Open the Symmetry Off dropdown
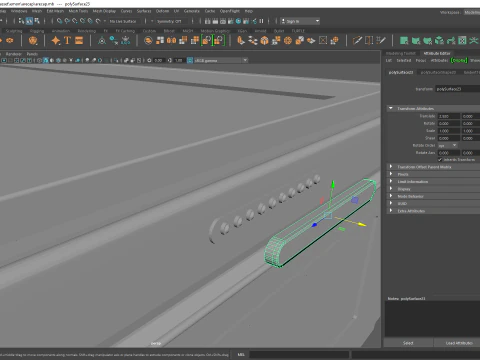The height and width of the screenshot is (360, 480). 169,21
